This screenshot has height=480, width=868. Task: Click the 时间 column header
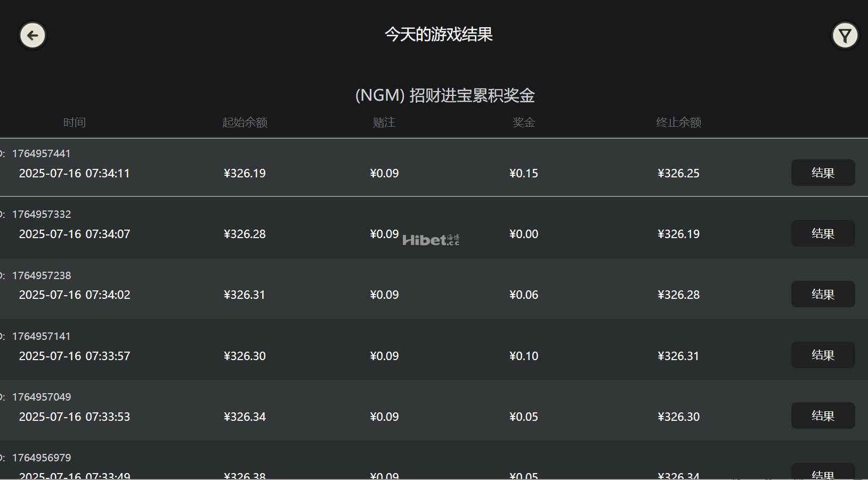coord(75,123)
